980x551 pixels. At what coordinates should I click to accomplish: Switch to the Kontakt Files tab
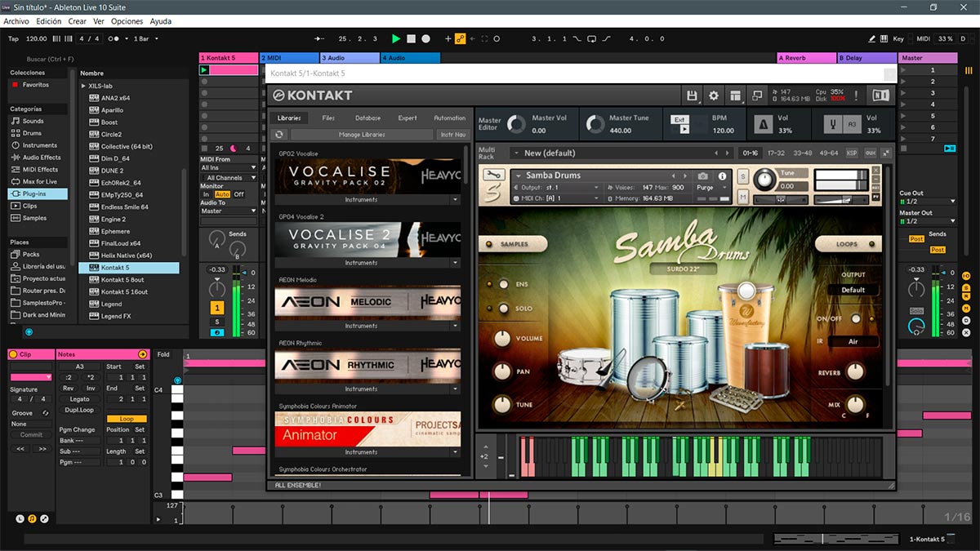tap(328, 118)
